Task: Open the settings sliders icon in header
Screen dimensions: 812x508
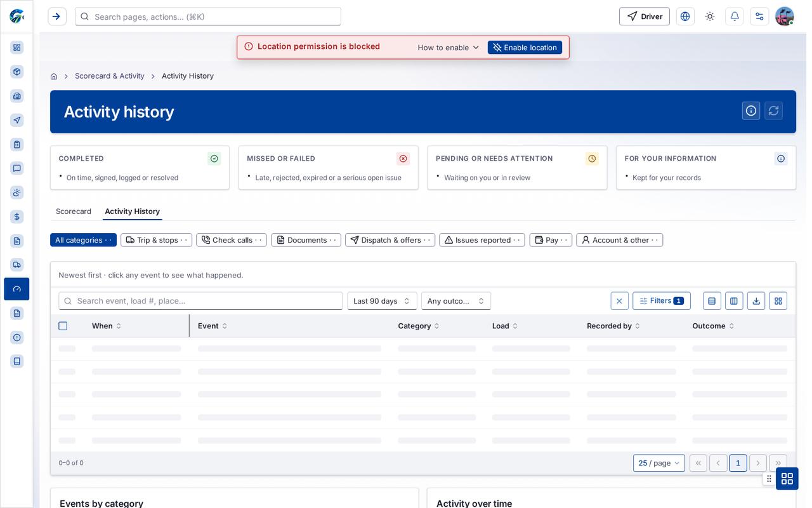Action: pyautogui.click(x=759, y=17)
